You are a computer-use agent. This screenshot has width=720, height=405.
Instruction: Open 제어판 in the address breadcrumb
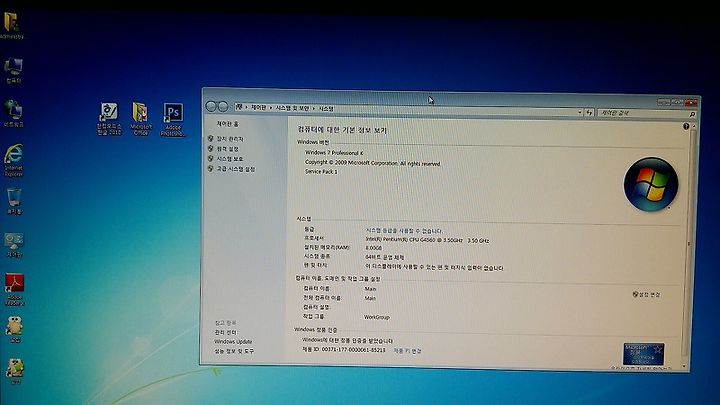[258, 107]
